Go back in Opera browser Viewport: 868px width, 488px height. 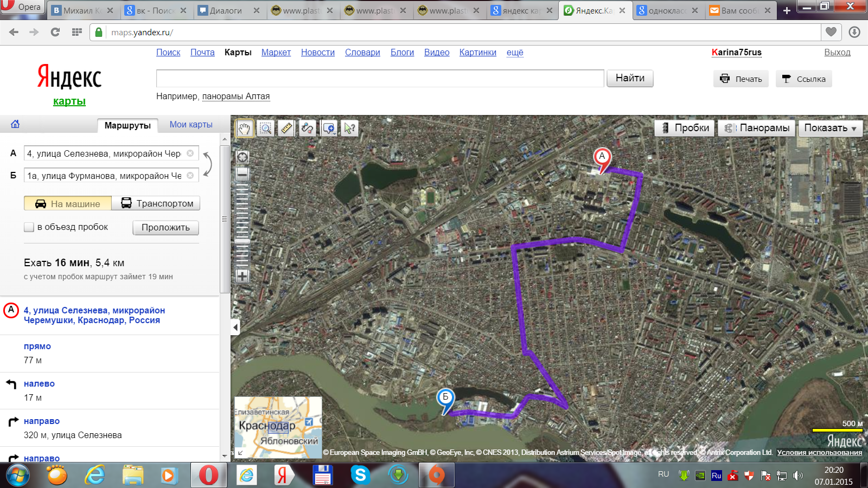[14, 33]
